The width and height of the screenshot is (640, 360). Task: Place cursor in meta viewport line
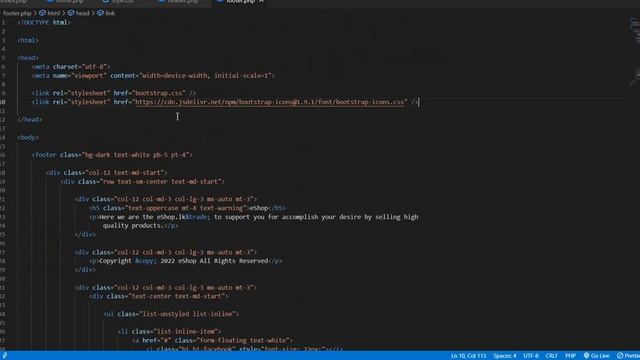click(153, 76)
